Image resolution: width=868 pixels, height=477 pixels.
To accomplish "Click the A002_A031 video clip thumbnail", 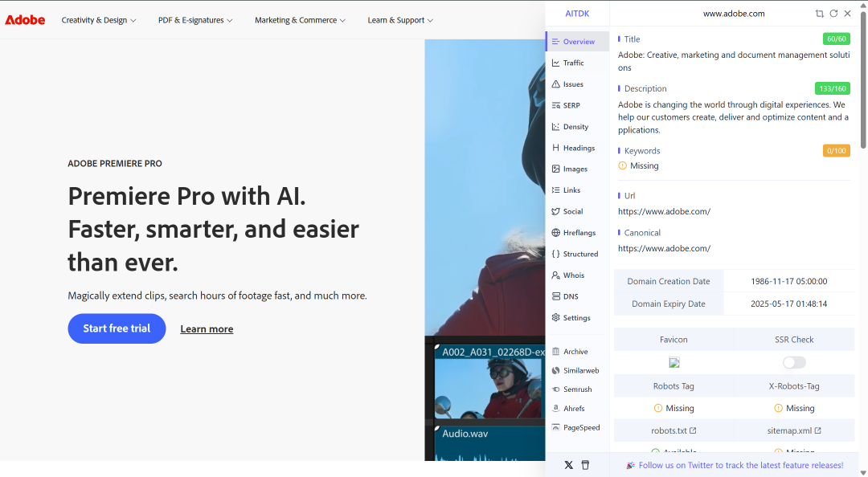I will [x=489, y=389].
